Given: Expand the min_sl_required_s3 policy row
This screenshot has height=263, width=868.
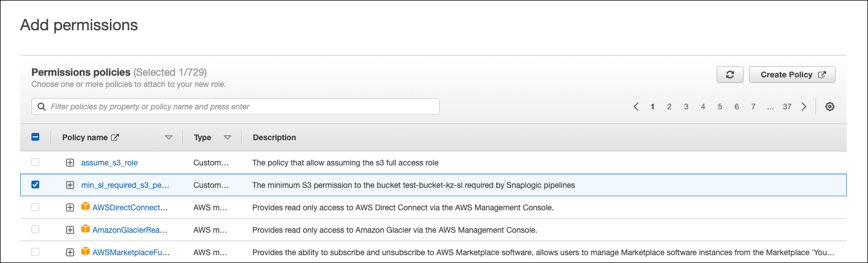Looking at the screenshot, I should click(x=70, y=185).
